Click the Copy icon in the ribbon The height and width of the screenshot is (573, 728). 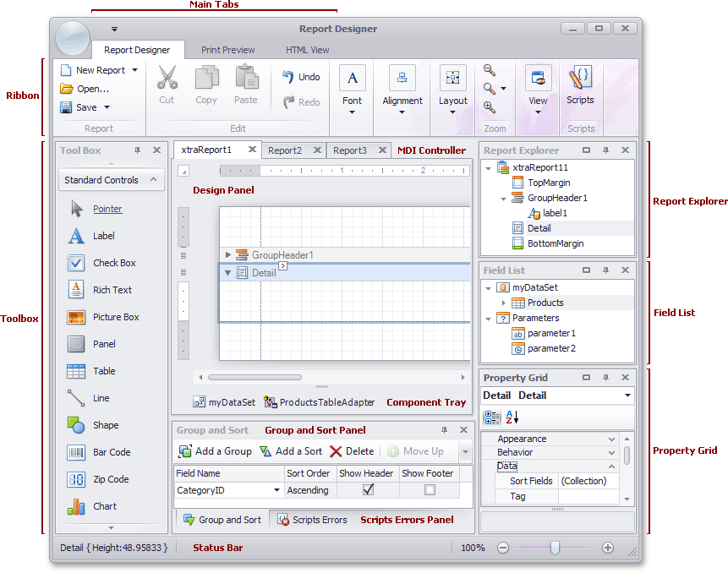(206, 77)
